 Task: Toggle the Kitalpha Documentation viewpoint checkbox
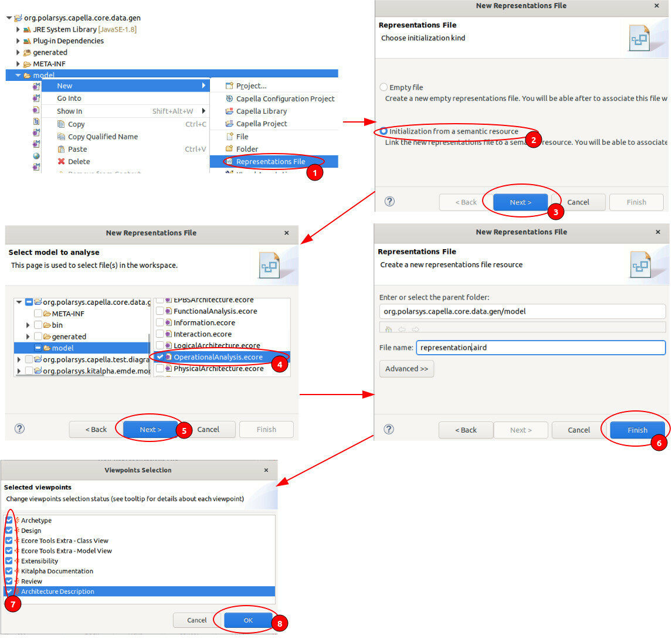(9, 571)
